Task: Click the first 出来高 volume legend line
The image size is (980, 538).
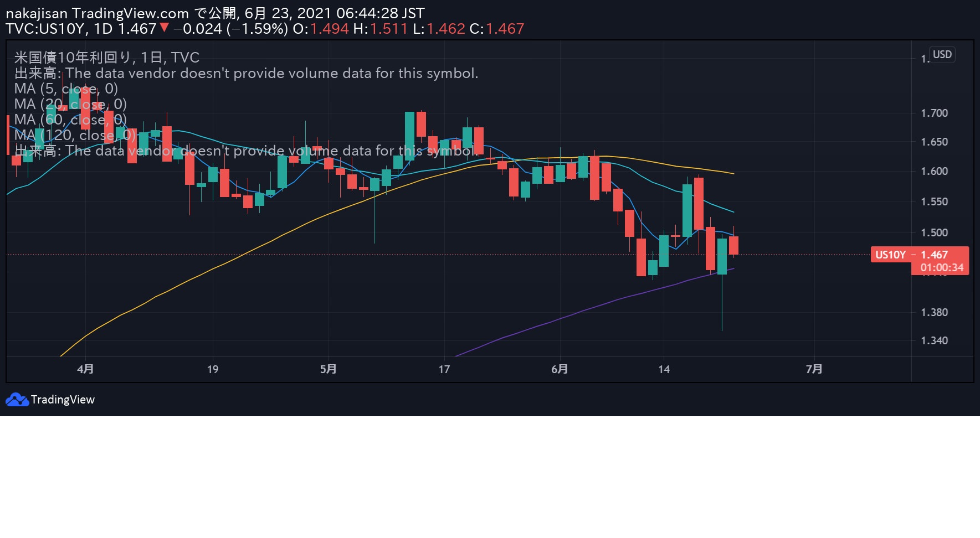Action: [x=246, y=73]
